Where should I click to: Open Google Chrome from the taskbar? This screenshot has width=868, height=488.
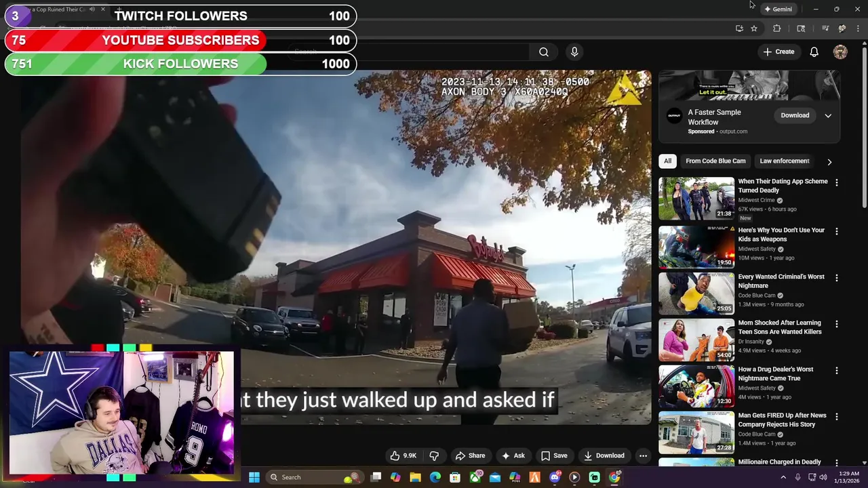click(614, 477)
